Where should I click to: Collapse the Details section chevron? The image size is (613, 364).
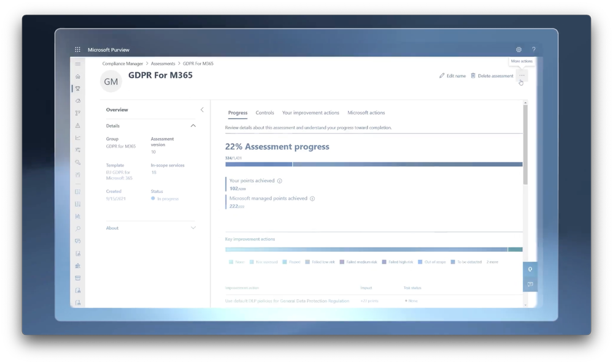[193, 126]
